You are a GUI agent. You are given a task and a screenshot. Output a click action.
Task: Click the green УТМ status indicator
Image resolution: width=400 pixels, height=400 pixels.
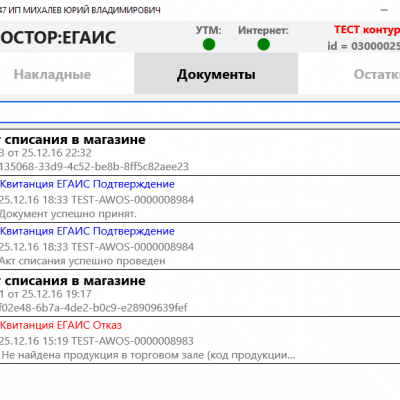209,44
